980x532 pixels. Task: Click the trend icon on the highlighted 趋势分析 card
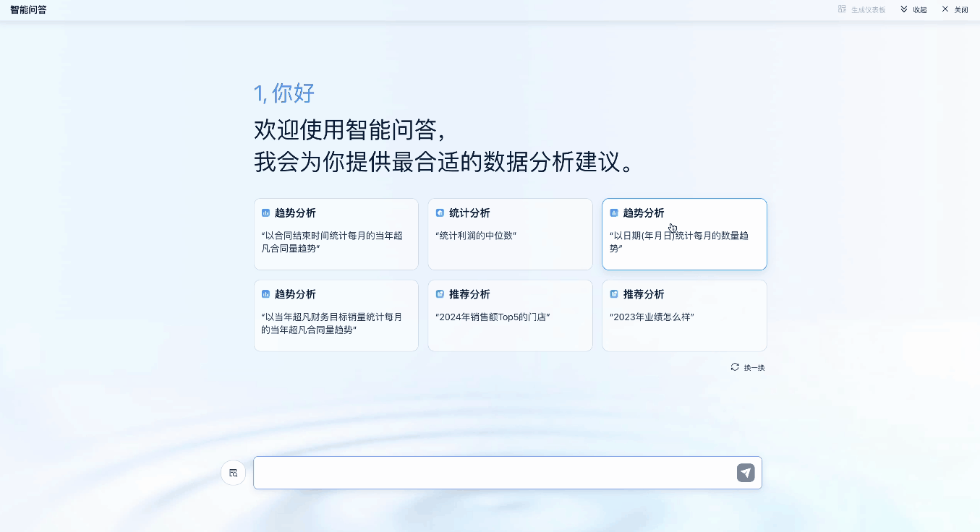(614, 213)
